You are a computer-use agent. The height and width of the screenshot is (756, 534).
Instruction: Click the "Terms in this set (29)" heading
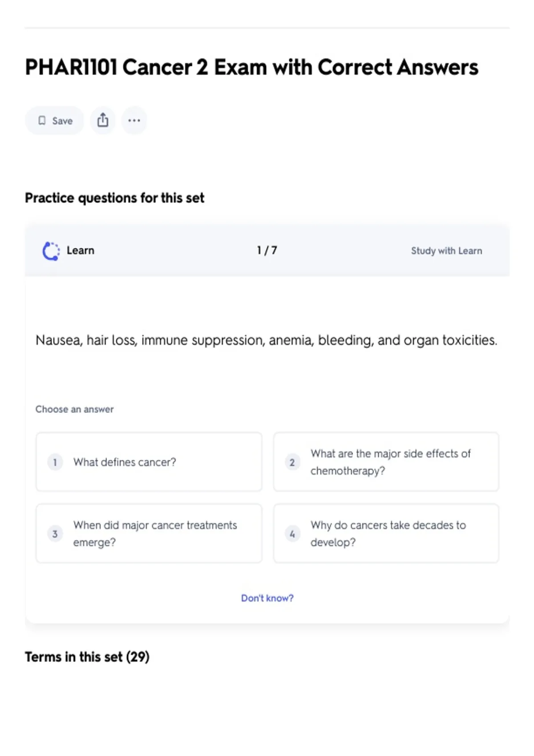[x=87, y=657]
